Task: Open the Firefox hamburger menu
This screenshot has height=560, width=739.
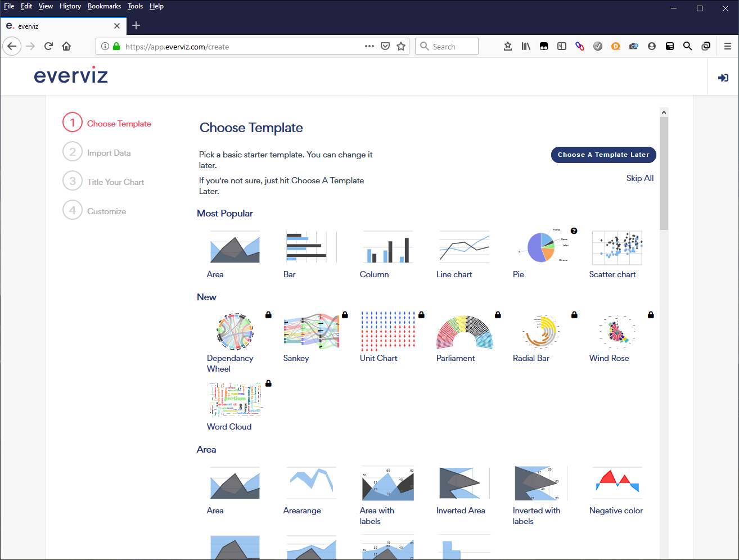Action: [727, 46]
